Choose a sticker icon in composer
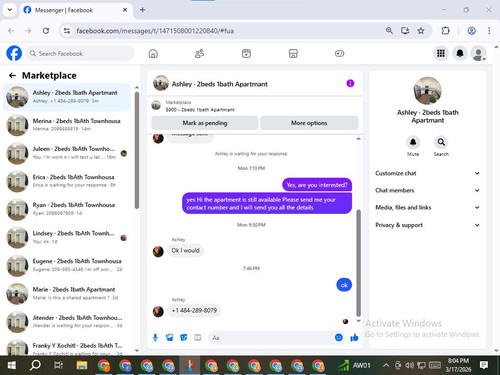 [x=184, y=338]
